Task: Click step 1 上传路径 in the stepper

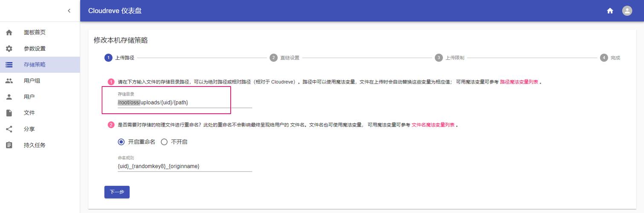Action: 119,58
